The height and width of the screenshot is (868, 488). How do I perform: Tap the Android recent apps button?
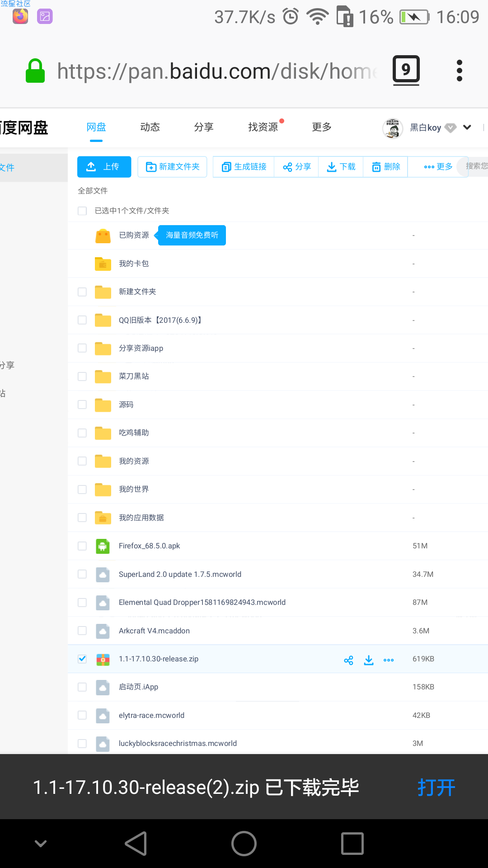pos(352,844)
